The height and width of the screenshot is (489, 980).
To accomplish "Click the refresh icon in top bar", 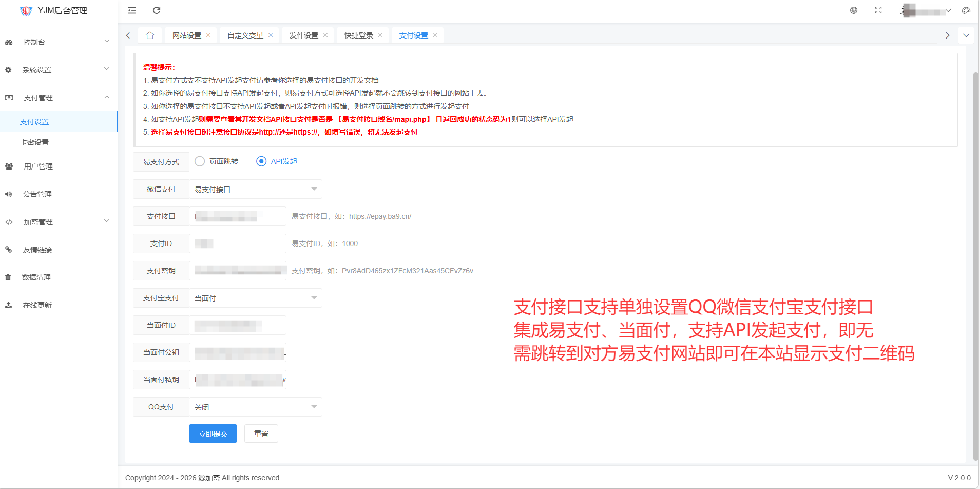I will (157, 10).
